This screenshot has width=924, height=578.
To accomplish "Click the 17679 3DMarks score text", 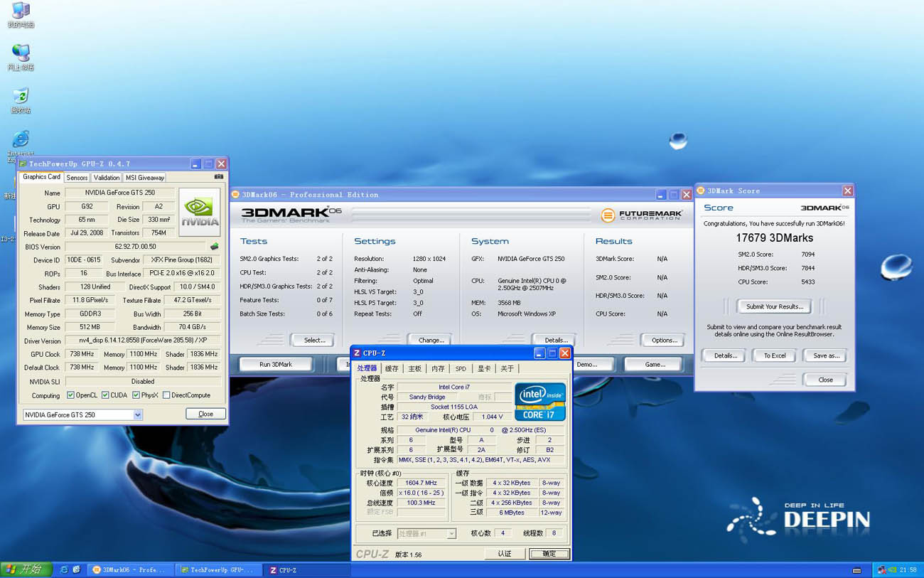I will tap(774, 238).
